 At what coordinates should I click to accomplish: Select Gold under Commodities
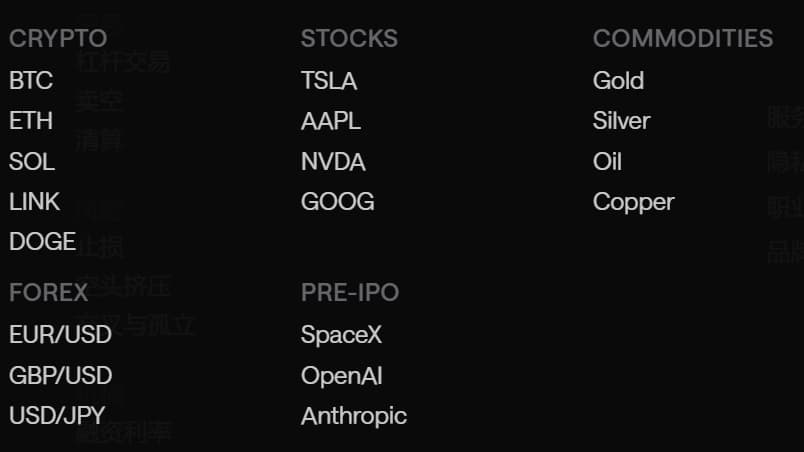coord(618,80)
